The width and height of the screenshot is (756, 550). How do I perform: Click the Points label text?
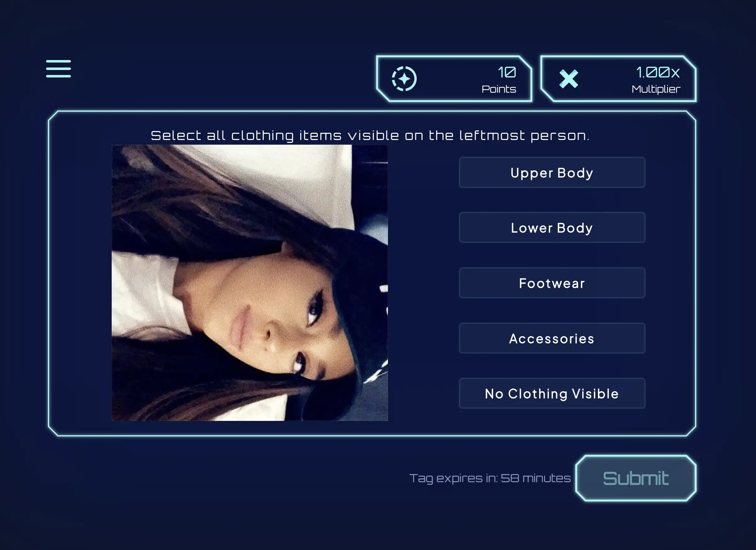(x=499, y=89)
